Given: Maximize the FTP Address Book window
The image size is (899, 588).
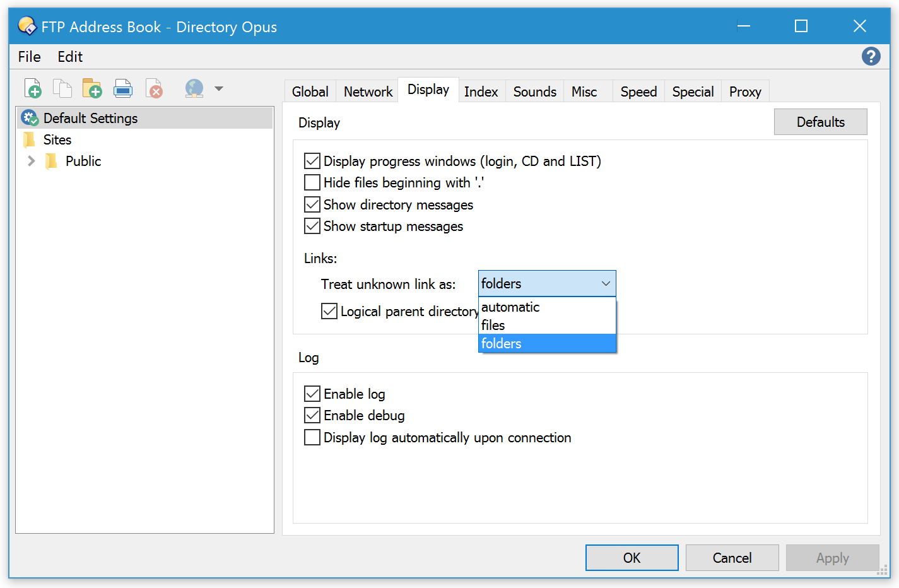Looking at the screenshot, I should tap(801, 26).
